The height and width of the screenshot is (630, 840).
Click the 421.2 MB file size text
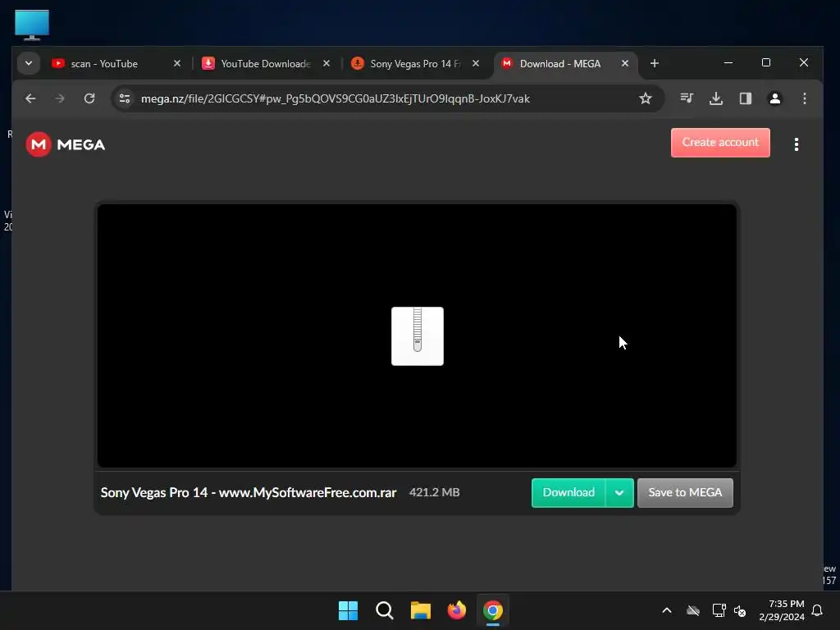pos(435,492)
